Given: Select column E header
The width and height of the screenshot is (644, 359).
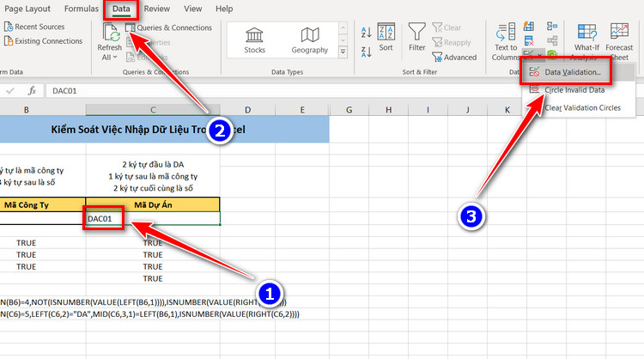Looking at the screenshot, I should click(x=302, y=110).
